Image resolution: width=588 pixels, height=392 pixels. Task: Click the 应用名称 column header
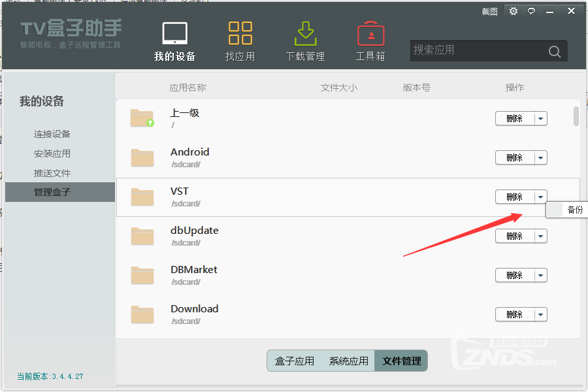188,88
